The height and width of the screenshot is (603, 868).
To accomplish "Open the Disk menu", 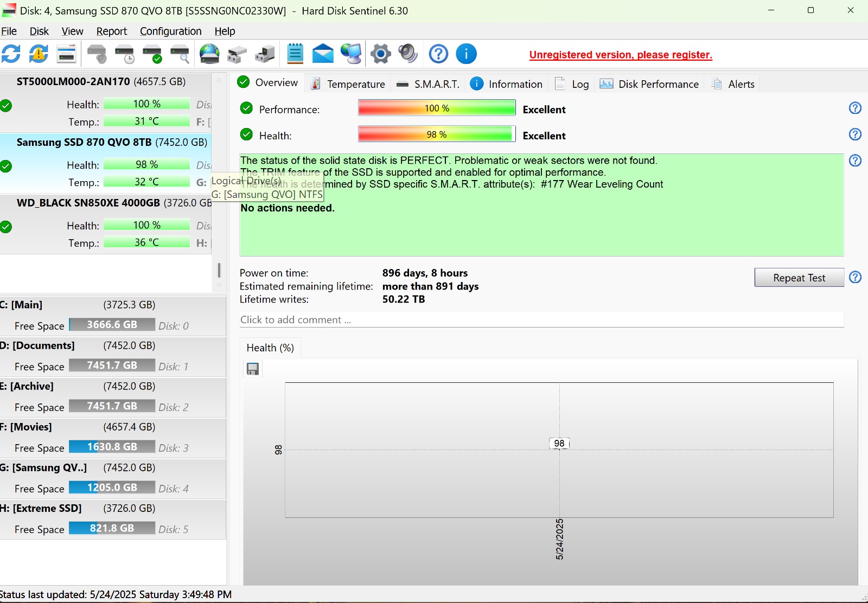I will pos(39,31).
